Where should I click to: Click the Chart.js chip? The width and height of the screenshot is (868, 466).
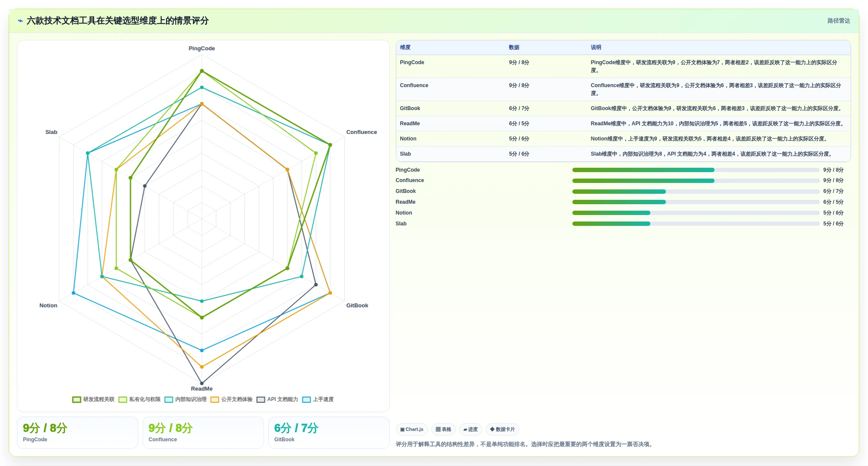[x=412, y=430]
